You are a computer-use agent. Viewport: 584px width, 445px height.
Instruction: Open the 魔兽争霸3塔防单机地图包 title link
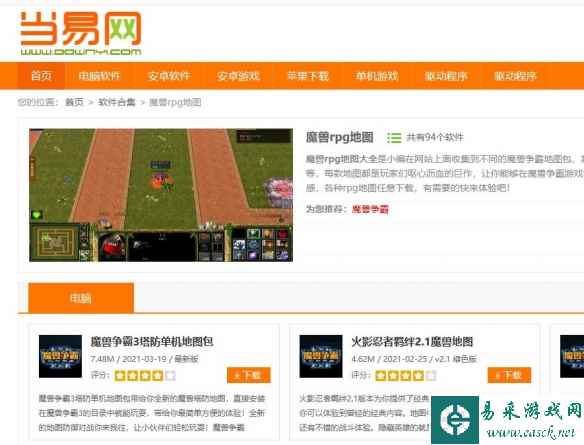click(152, 341)
